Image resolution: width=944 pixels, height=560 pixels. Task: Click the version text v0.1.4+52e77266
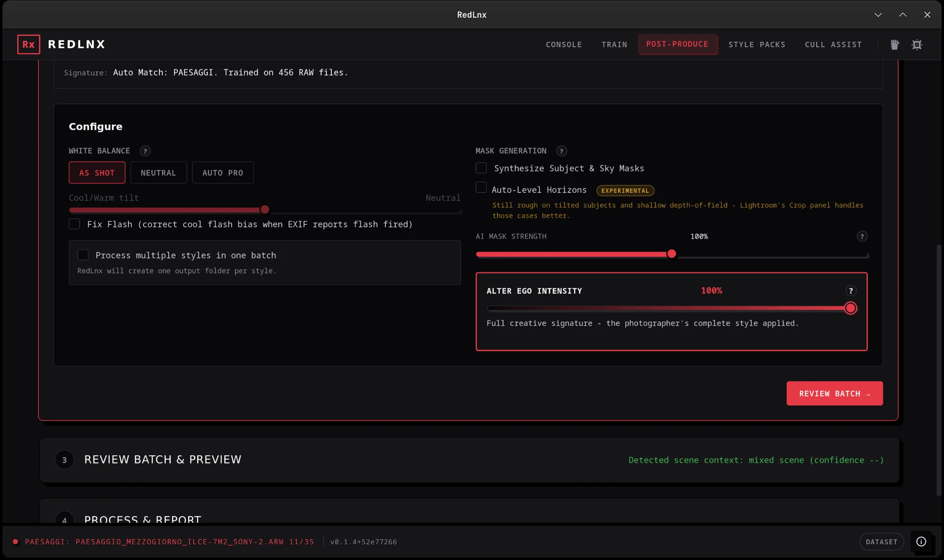tap(364, 542)
